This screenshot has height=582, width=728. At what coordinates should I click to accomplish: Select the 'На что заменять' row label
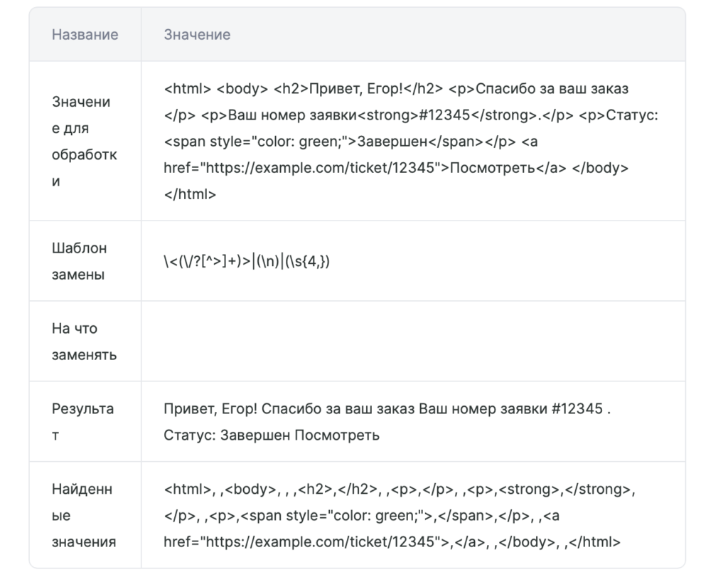coord(84,342)
